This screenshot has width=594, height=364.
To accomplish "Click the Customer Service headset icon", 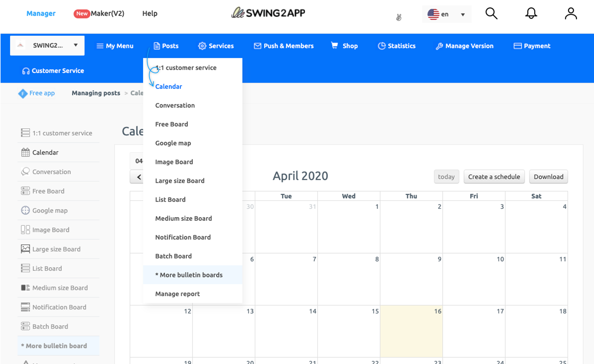I will click(26, 71).
